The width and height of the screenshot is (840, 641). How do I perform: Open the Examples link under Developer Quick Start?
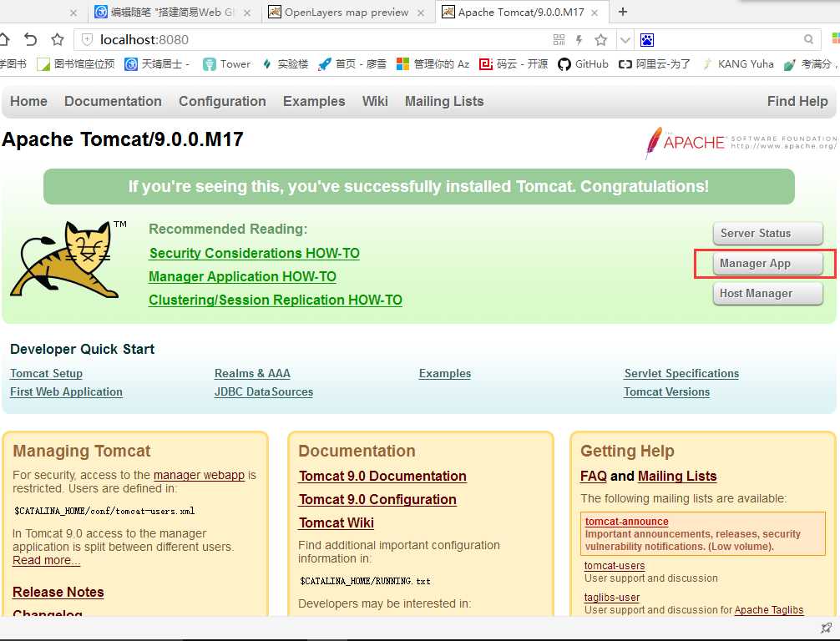(x=445, y=373)
